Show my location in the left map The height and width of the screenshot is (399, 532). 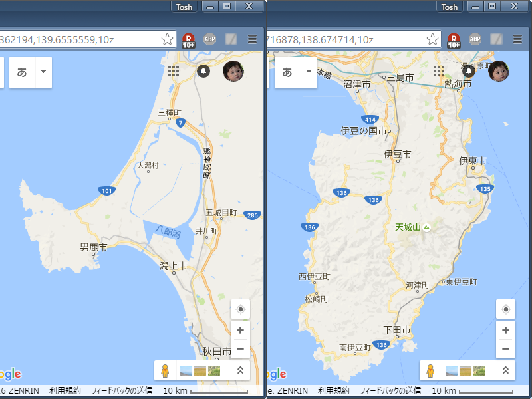coord(240,309)
